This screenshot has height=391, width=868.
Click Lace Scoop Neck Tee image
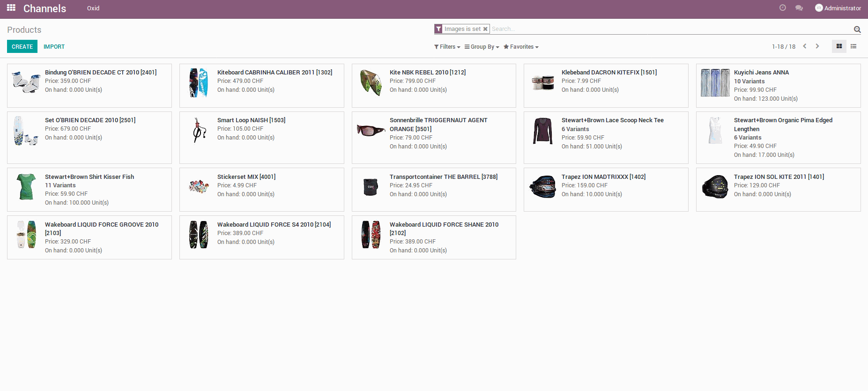[x=543, y=131]
